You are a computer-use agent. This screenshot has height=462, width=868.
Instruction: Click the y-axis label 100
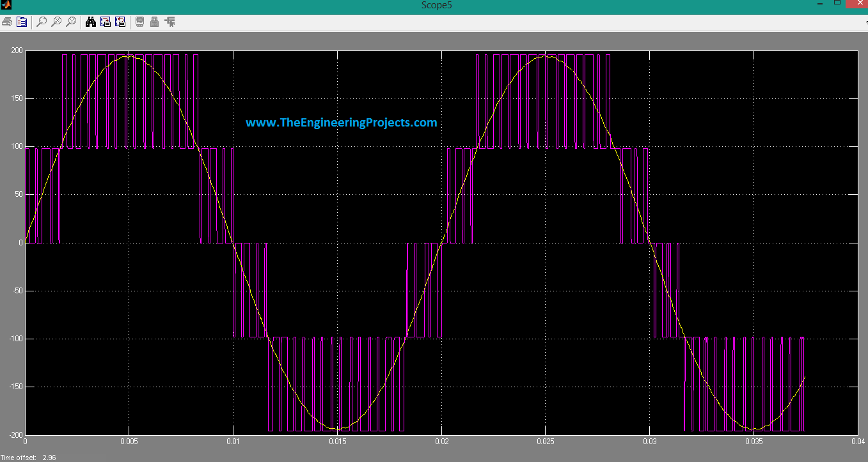point(17,147)
